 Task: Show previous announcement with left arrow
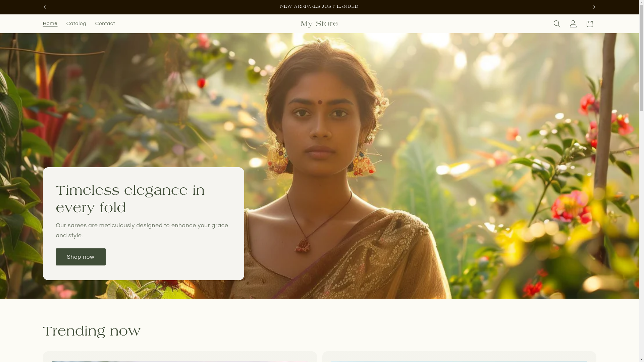[45, 7]
